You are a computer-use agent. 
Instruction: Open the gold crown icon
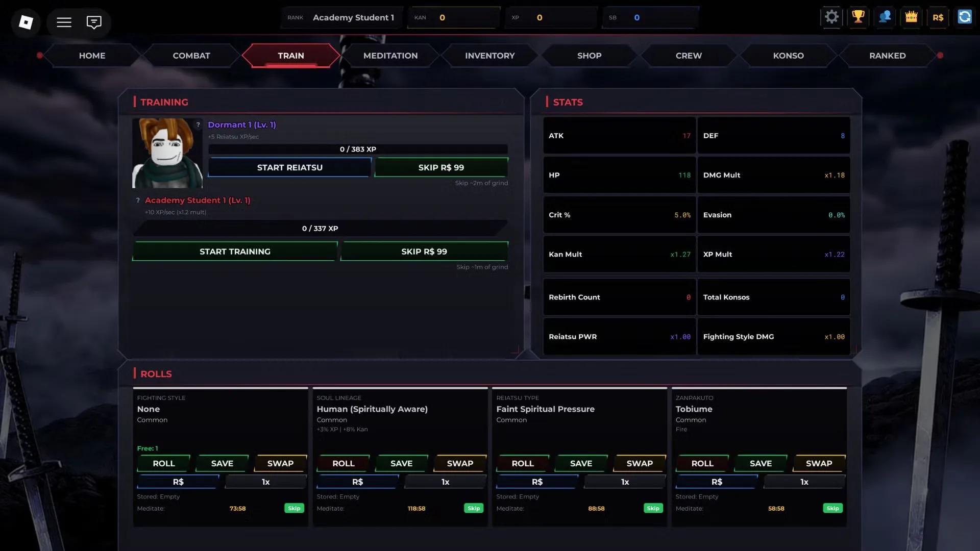click(x=911, y=17)
